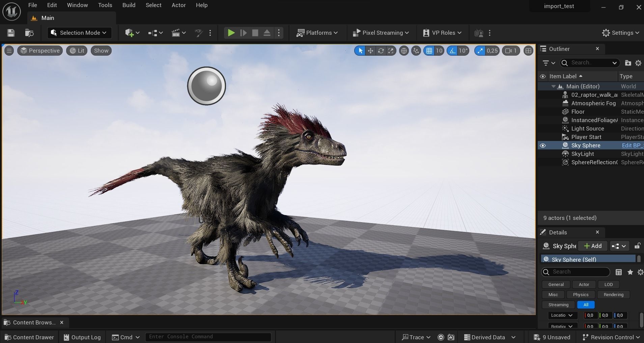Open the Actor menu
The width and height of the screenshot is (644, 343).
(x=178, y=5)
